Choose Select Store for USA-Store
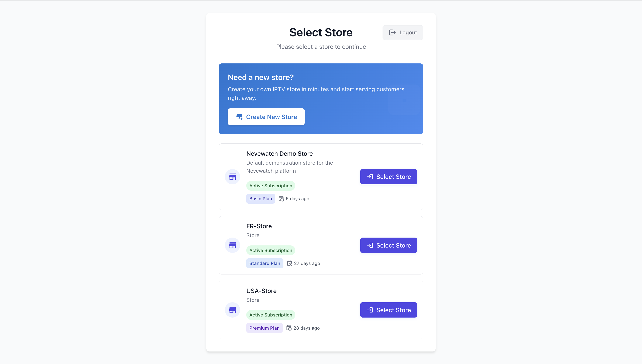Screen dimensions: 642x364 click(x=388, y=310)
